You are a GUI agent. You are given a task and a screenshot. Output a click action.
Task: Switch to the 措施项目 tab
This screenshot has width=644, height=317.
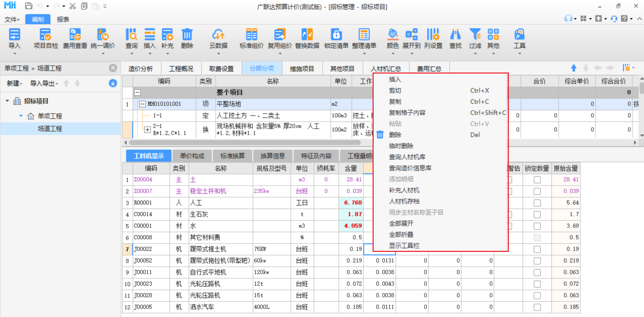[x=302, y=69]
